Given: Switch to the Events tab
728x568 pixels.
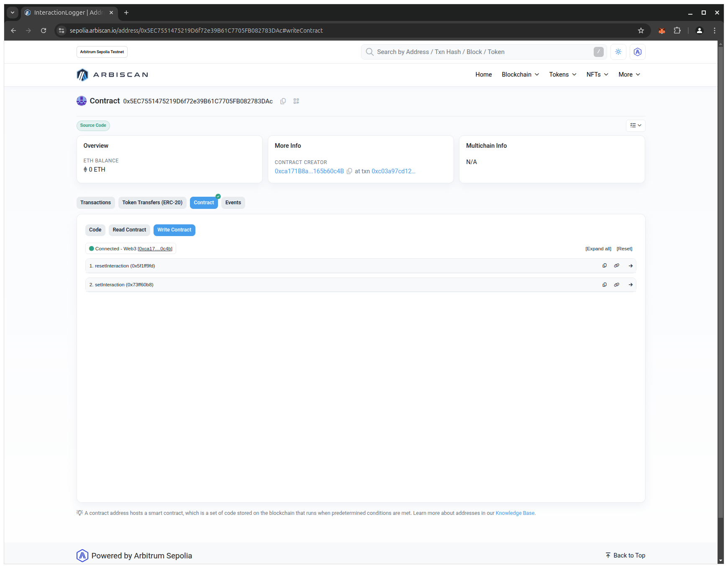Looking at the screenshot, I should click(233, 203).
